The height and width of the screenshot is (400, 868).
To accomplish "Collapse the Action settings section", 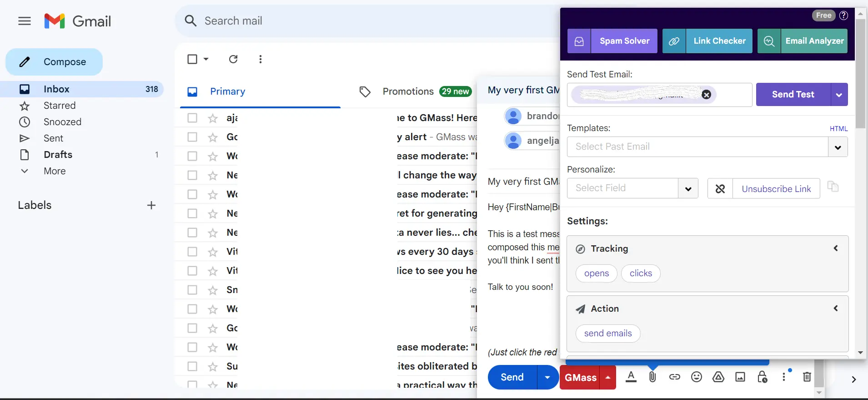I will coord(836,308).
